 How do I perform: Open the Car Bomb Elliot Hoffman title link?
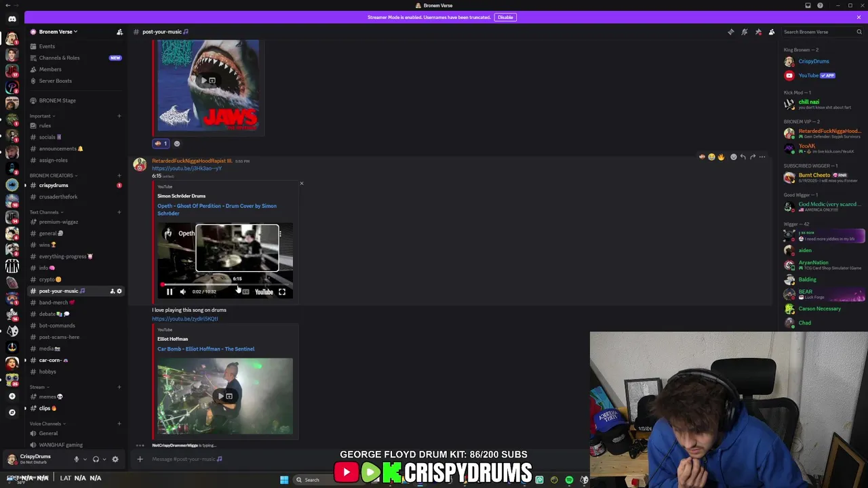206,349
